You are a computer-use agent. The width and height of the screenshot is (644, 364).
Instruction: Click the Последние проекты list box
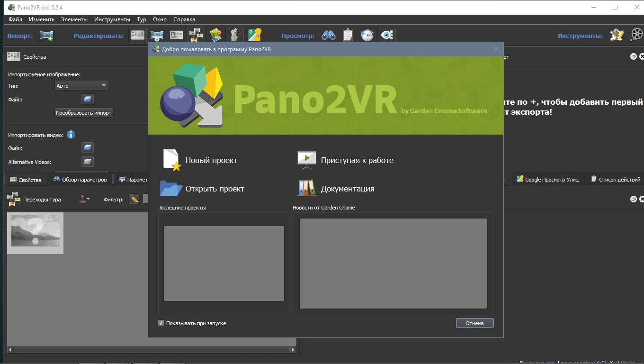coord(224,263)
